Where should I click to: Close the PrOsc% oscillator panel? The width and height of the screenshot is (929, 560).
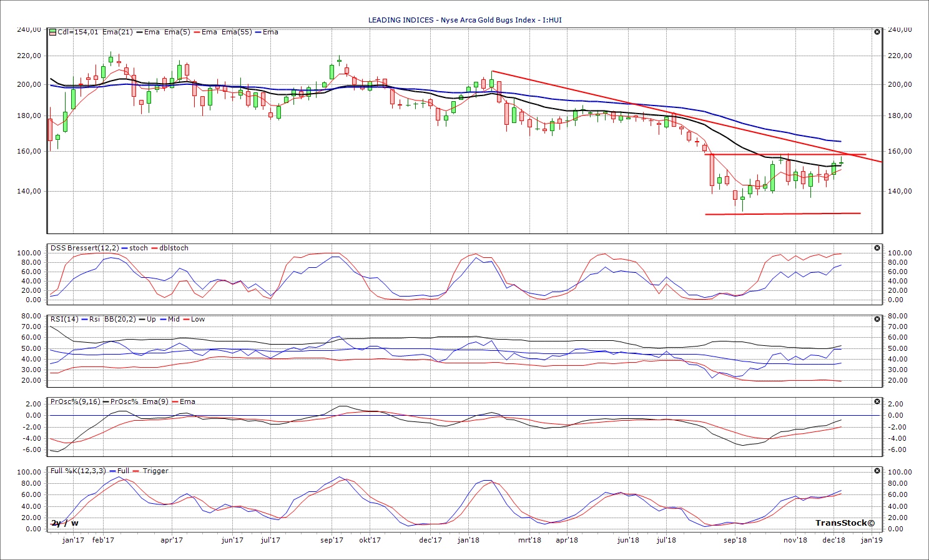(877, 401)
